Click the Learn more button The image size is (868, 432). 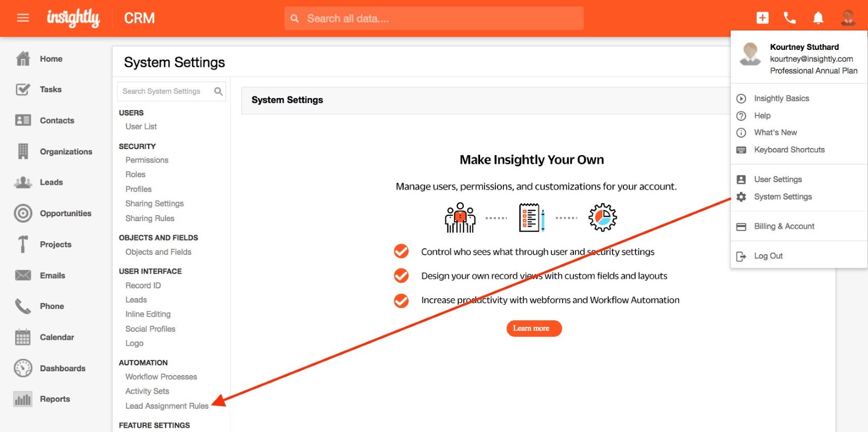[534, 328]
